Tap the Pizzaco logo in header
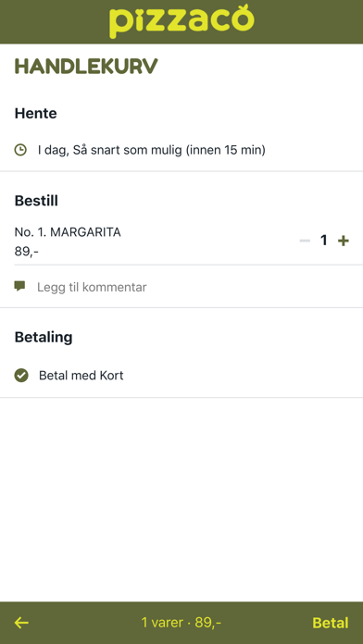This screenshot has width=363, height=644. pos(181,21)
